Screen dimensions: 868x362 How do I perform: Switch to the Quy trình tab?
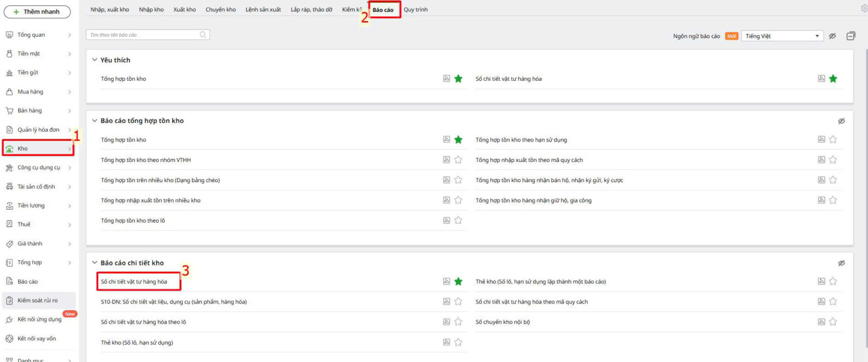point(416,10)
